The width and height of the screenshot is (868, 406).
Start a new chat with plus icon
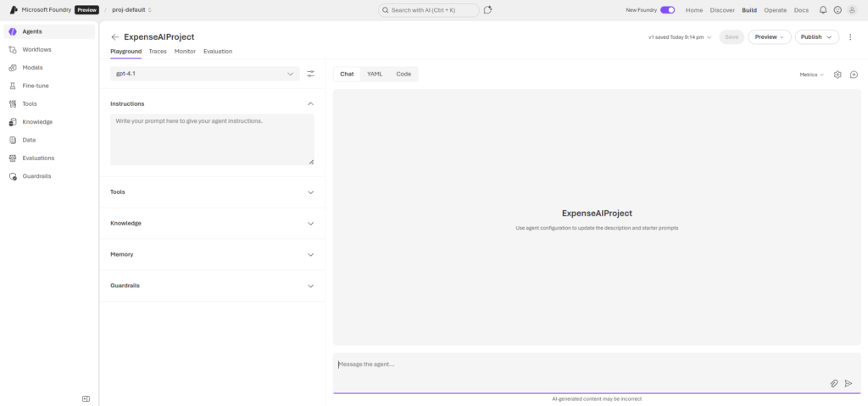[854, 75]
